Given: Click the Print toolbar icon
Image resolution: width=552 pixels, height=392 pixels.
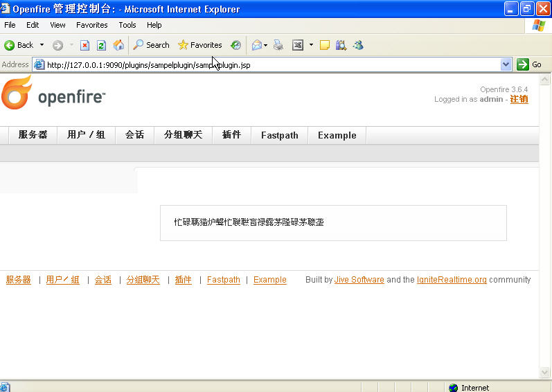Looking at the screenshot, I should coord(278,45).
